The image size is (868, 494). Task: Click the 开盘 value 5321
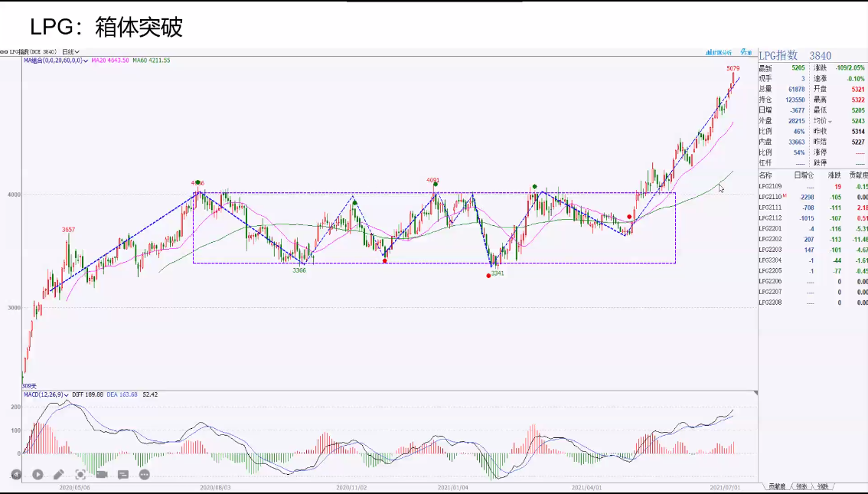pyautogui.click(x=858, y=89)
